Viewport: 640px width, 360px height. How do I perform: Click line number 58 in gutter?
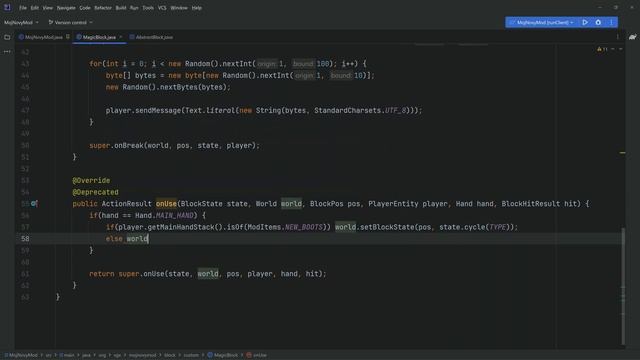25,239
